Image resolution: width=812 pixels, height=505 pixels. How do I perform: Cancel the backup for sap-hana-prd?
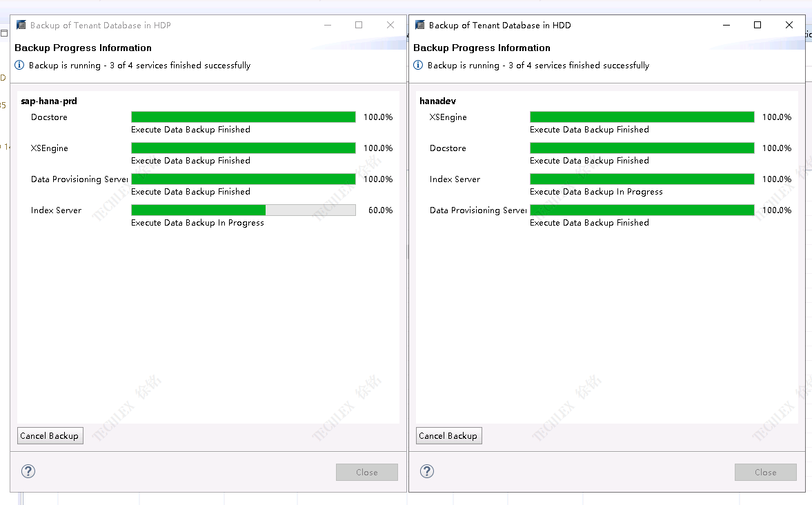click(50, 436)
